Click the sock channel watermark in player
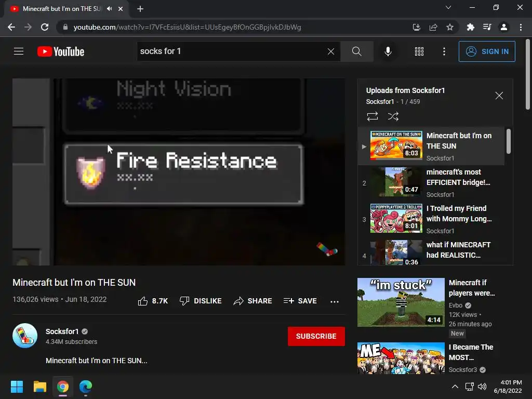The height and width of the screenshot is (399, 532). tap(327, 249)
